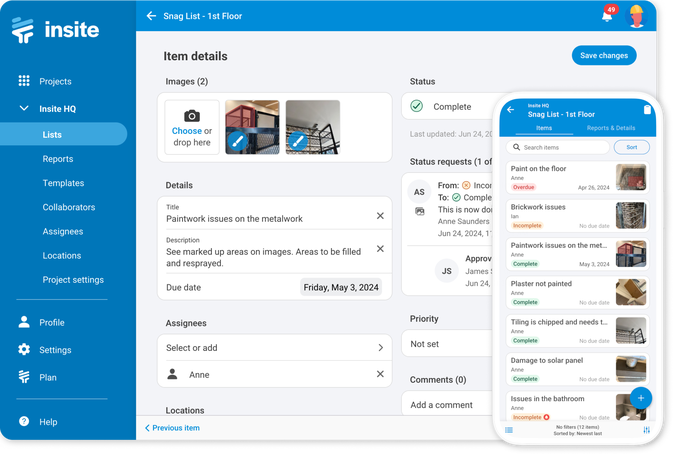
Task: Expand the Select or add assignees chevron
Action: (x=380, y=348)
